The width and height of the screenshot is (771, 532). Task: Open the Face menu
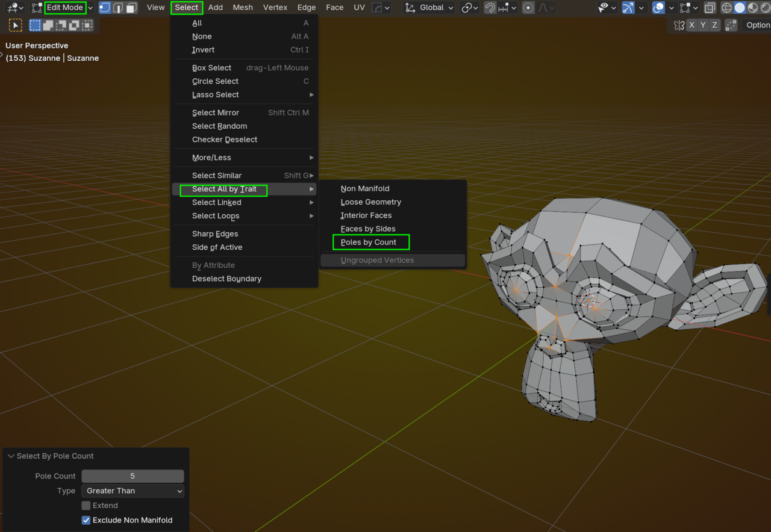335,8
